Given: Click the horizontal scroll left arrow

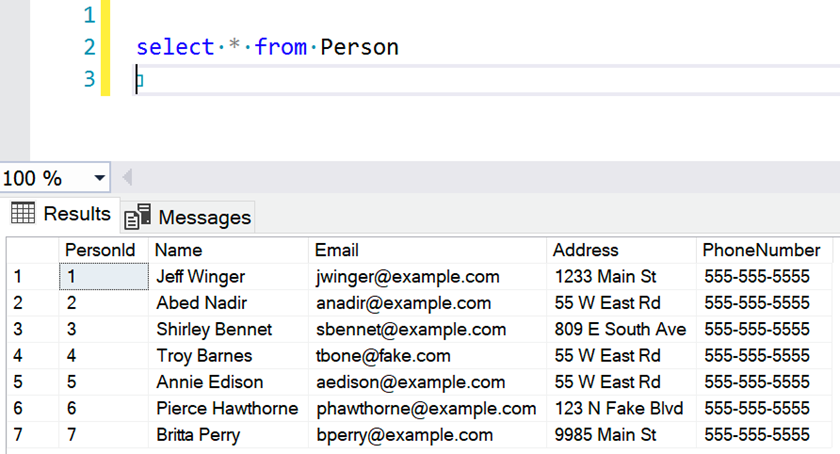Looking at the screenshot, I should coord(127,178).
